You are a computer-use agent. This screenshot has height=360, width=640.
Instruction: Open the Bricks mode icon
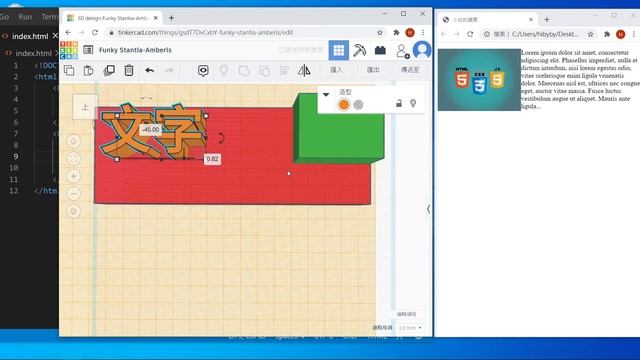point(380,50)
